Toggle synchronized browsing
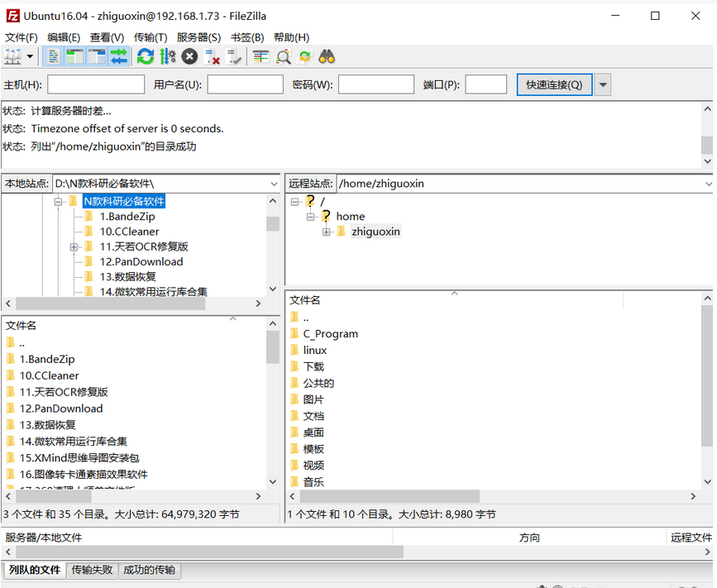The image size is (717, 588). pyautogui.click(x=305, y=57)
